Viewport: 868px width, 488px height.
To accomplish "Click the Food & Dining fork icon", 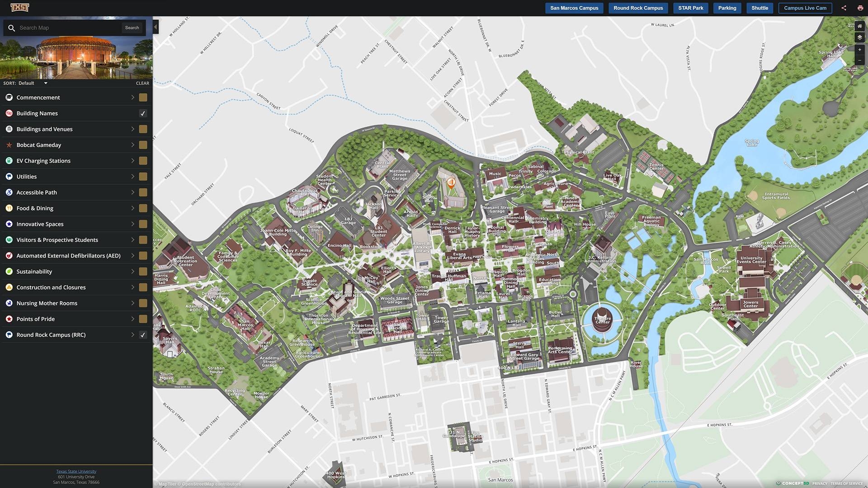I will point(9,208).
